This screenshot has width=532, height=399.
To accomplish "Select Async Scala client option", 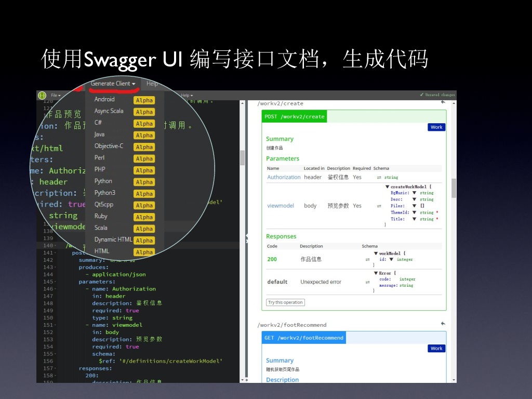I will pyautogui.click(x=109, y=111).
